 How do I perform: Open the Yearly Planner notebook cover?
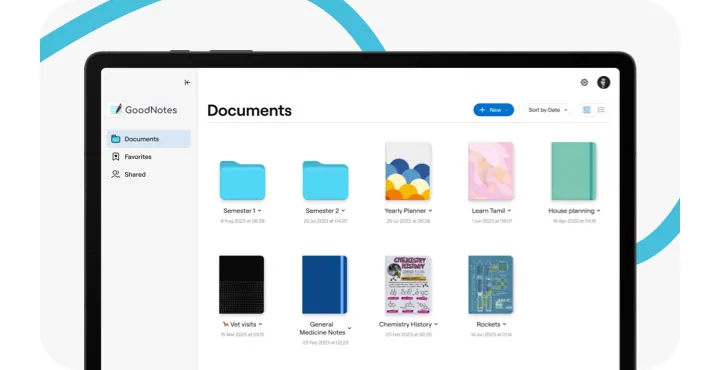click(x=408, y=171)
